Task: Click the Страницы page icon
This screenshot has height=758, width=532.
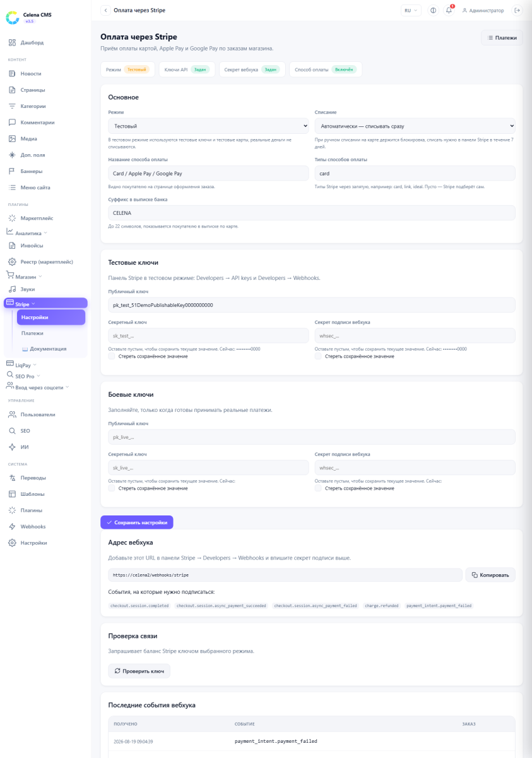Action: point(12,90)
